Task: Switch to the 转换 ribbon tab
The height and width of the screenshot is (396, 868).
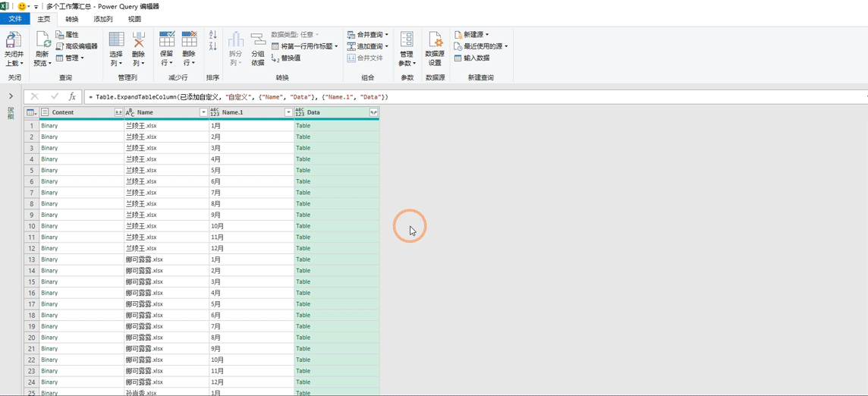Action: [x=71, y=19]
